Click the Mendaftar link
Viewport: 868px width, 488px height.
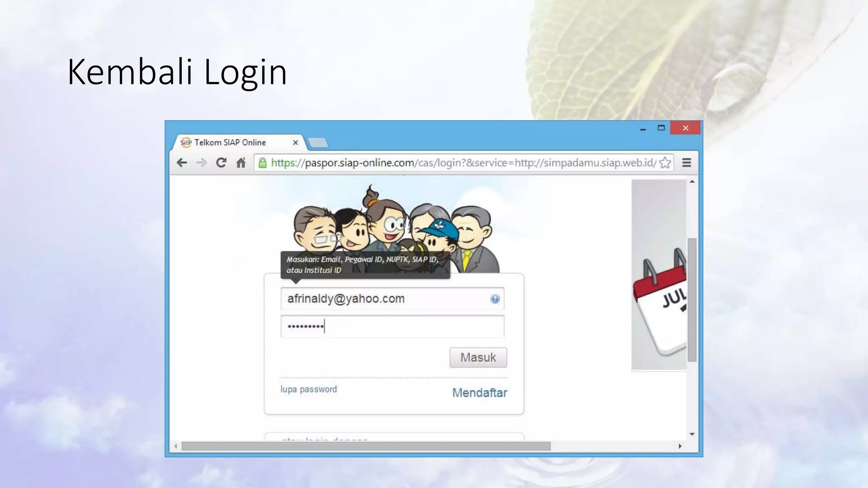pyautogui.click(x=479, y=393)
